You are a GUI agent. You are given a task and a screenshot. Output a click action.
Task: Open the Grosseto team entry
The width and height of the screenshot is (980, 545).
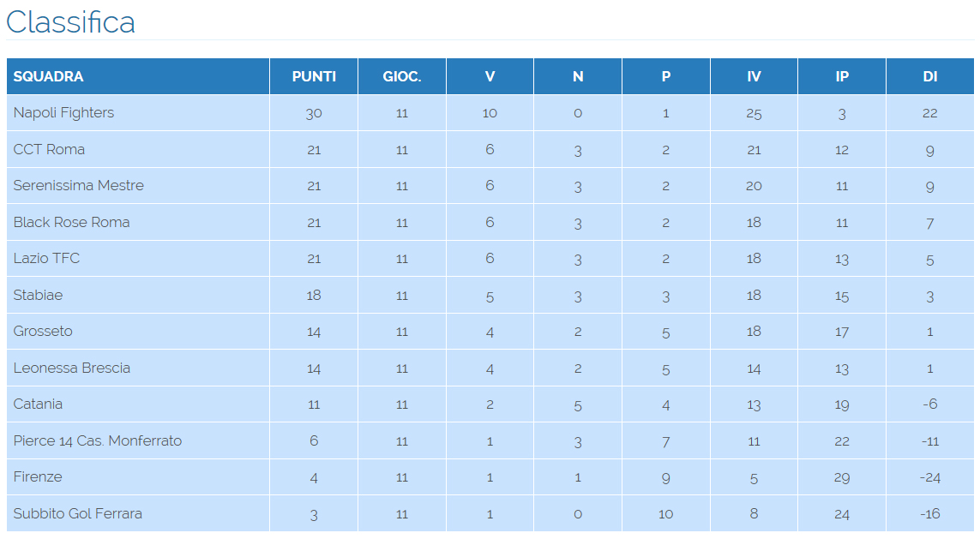click(x=43, y=332)
